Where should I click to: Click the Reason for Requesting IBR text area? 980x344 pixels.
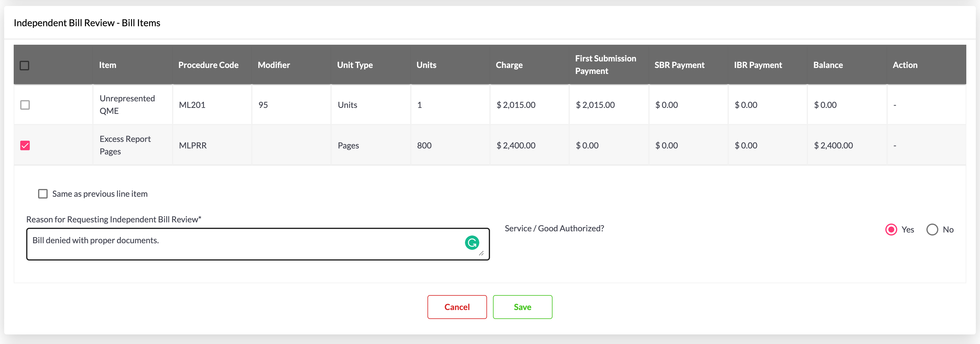click(244, 244)
